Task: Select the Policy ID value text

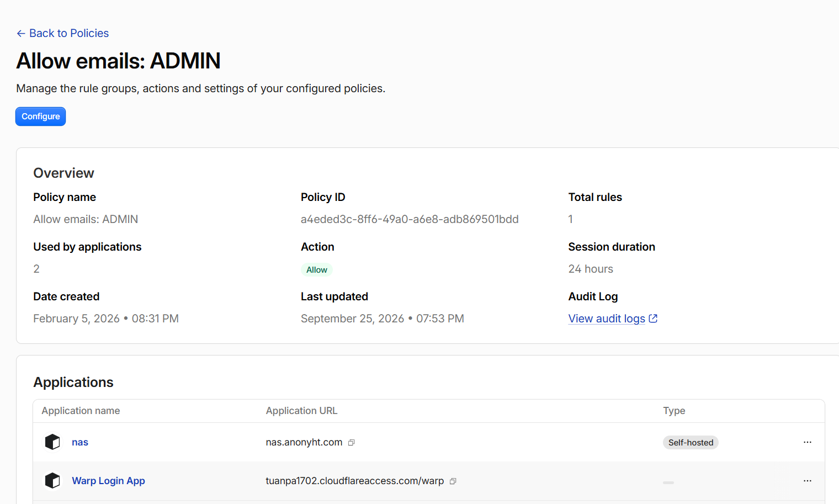Action: [410, 219]
